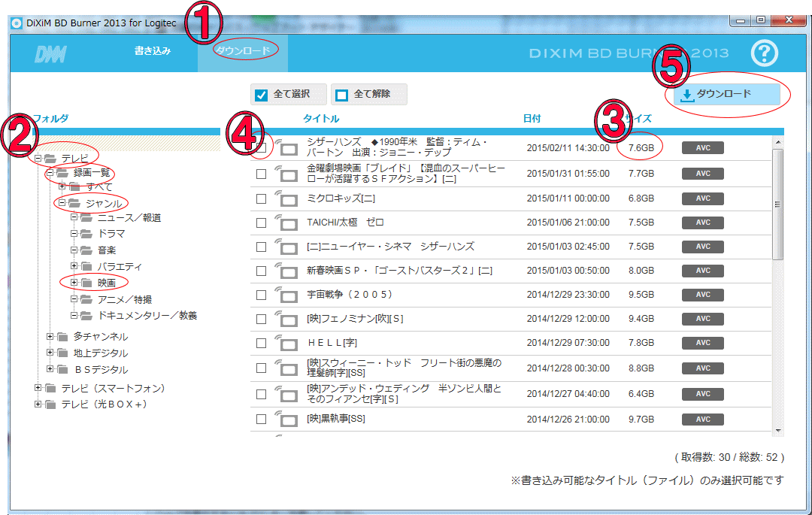Click the フォルダ panel header
Screen dimensions: 812x515
click(x=50, y=119)
